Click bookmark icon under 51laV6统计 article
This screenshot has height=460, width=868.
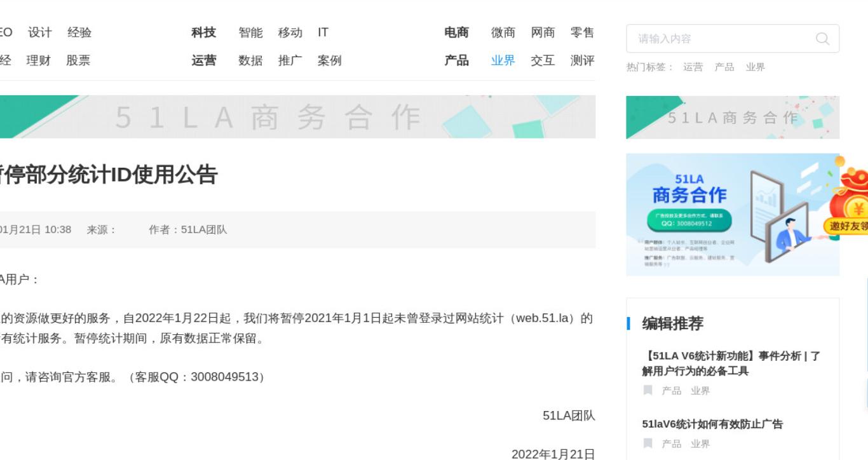(648, 443)
